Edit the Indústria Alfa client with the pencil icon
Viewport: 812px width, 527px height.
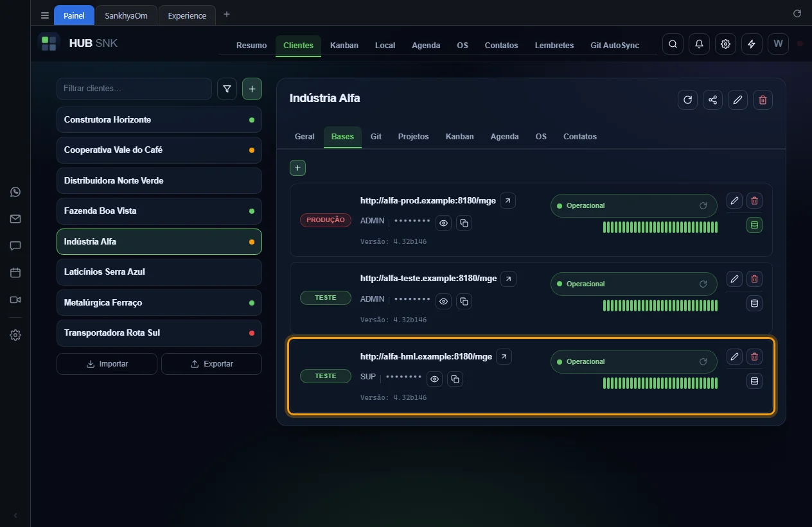point(737,99)
